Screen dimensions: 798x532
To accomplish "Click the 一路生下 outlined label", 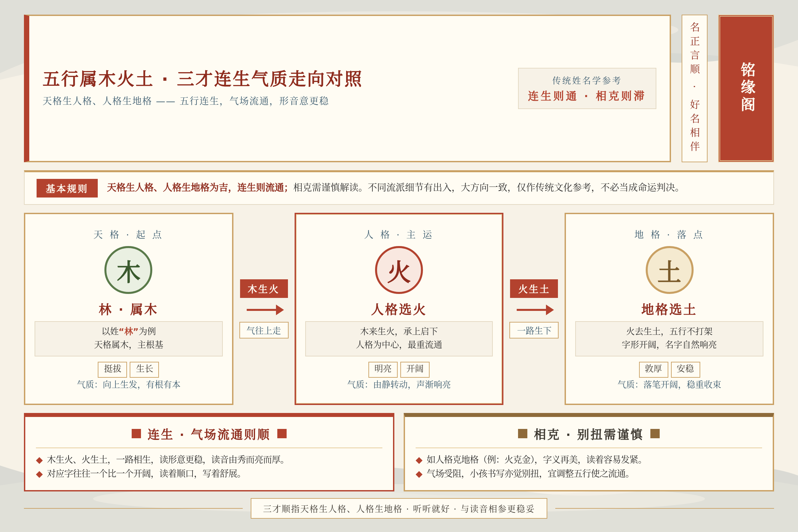I will click(x=534, y=330).
